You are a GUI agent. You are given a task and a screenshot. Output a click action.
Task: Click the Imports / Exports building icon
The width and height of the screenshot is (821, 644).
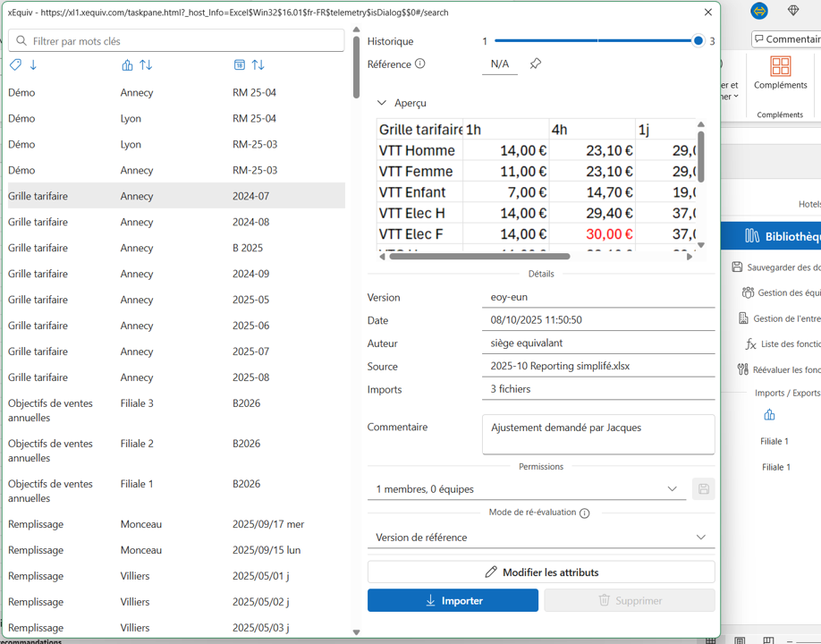(x=769, y=415)
